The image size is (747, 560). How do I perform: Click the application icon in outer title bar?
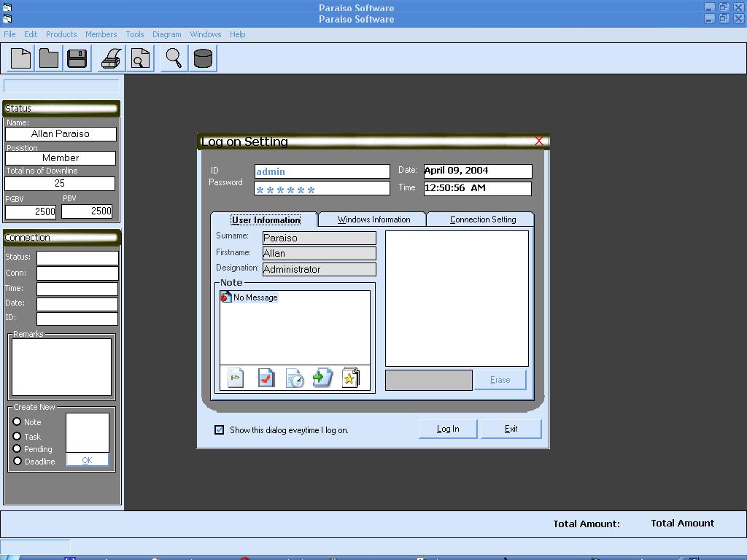(x=7, y=7)
